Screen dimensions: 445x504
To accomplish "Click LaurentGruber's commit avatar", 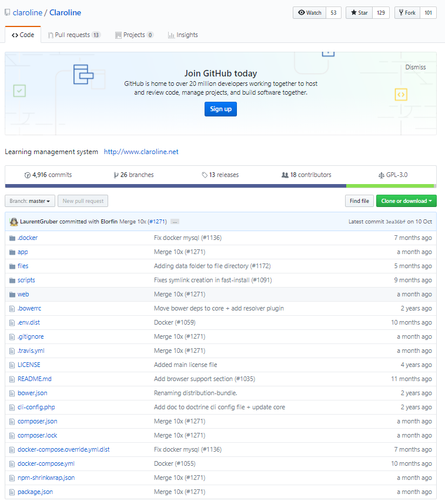I will [14, 222].
